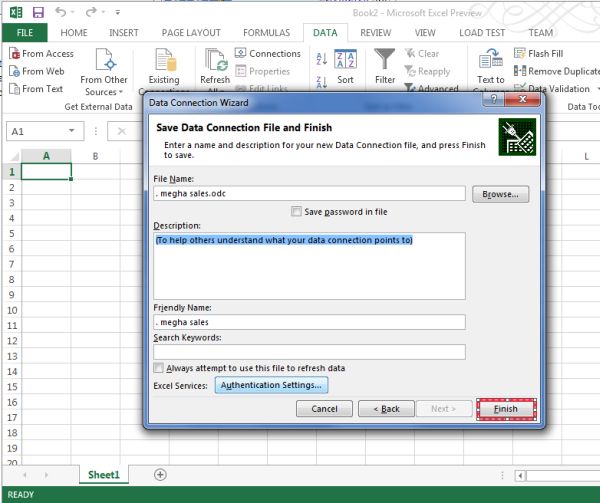The width and height of the screenshot is (600, 503).
Task: Click the formula bar cancel X icon
Action: (122, 132)
